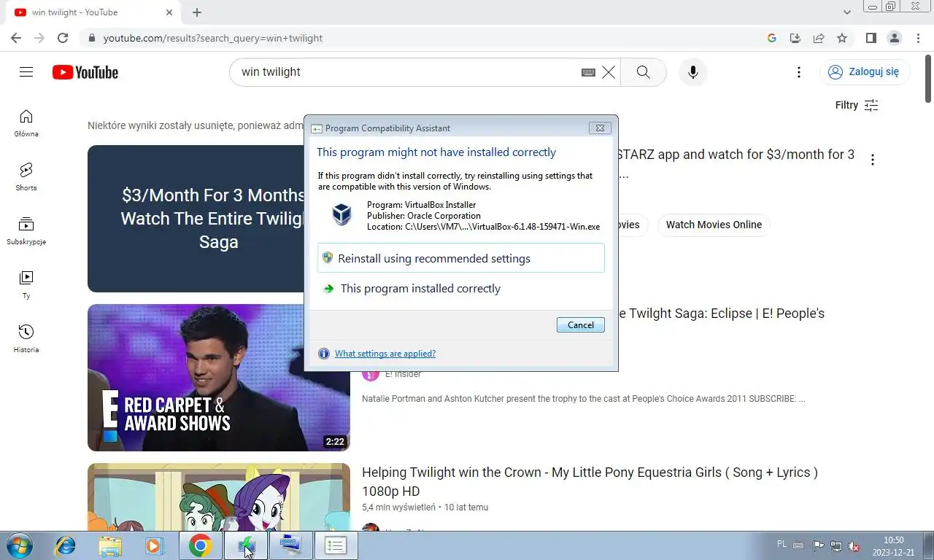The image size is (934, 560).
Task: Install app icon in address bar
Action: [795, 38]
